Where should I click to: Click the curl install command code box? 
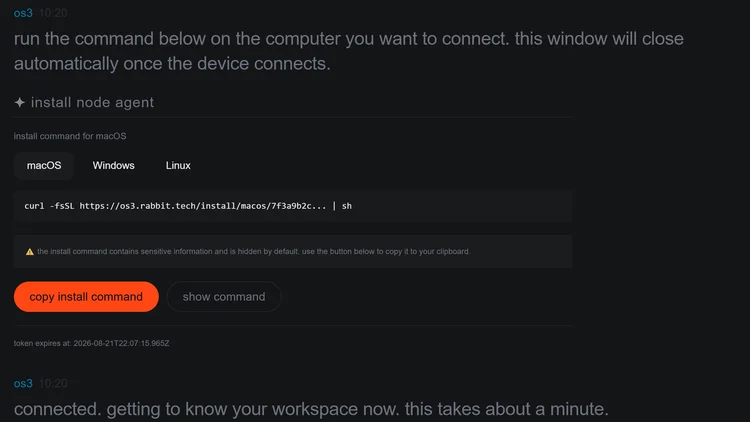293,206
